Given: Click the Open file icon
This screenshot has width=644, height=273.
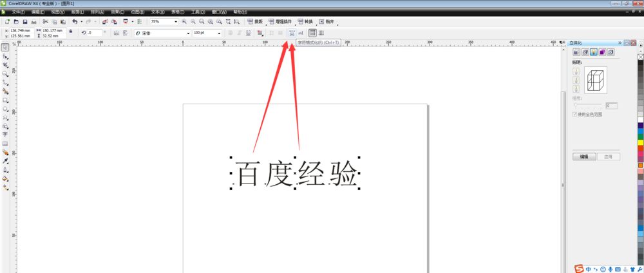Looking at the screenshot, I should pyautogui.click(x=16, y=21).
